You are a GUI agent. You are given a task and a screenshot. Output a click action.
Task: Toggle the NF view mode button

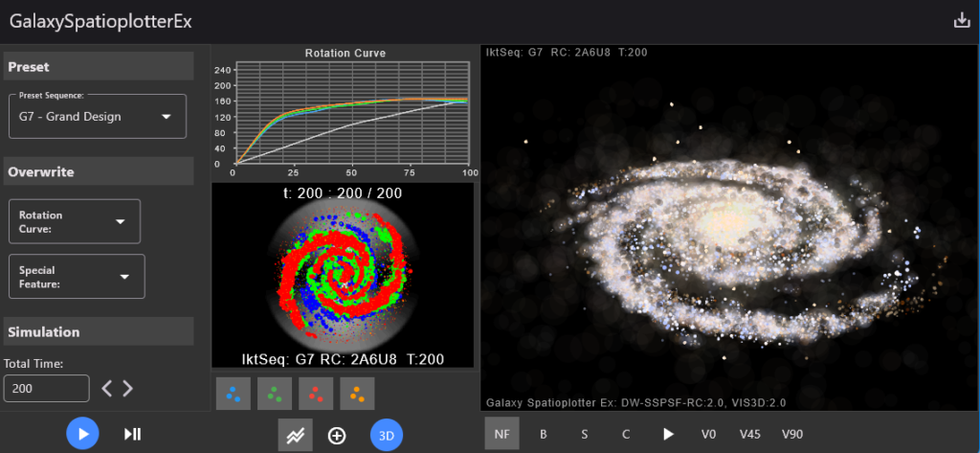pos(501,434)
